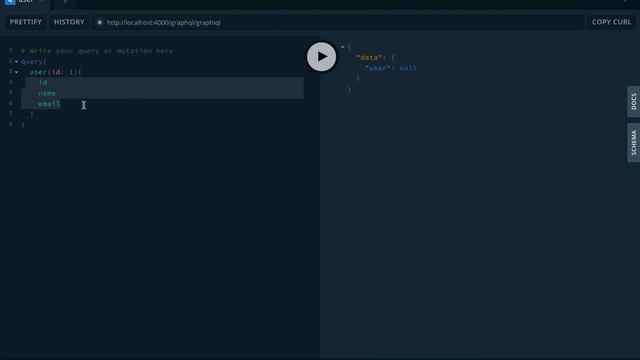Focus the localhost:4000 endpoint URL field
The image size is (640, 360).
[x=338, y=22]
